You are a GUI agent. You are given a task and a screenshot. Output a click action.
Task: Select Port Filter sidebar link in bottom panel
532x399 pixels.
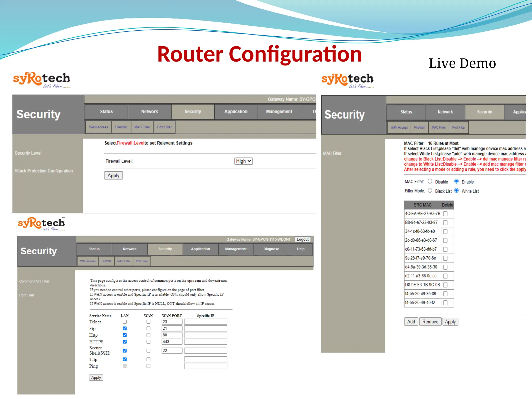tap(27, 295)
